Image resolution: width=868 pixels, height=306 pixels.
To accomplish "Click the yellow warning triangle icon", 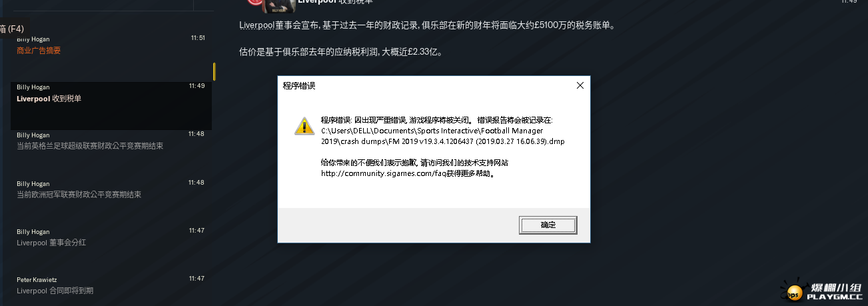I will pos(304,125).
